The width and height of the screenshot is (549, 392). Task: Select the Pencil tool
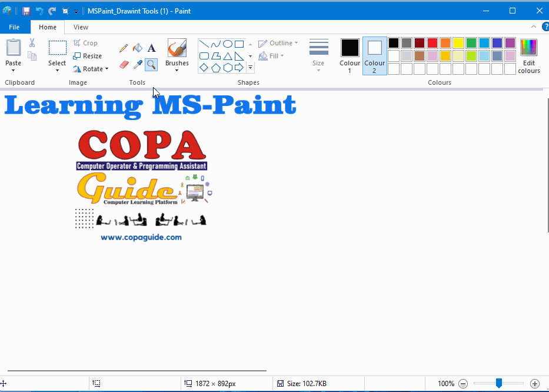pos(124,48)
